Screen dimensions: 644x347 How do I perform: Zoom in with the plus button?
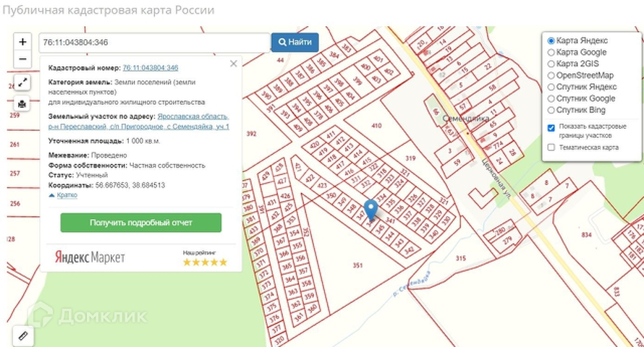pyautogui.click(x=22, y=42)
